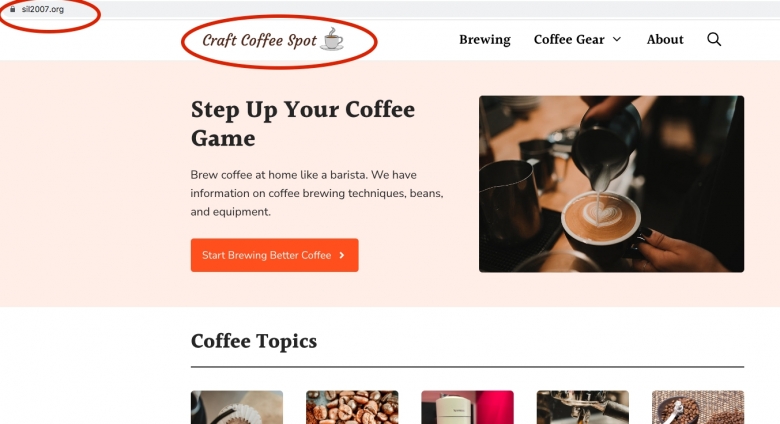Open the coffee filter topic thumbnail
The image size is (780, 424).
(237, 407)
